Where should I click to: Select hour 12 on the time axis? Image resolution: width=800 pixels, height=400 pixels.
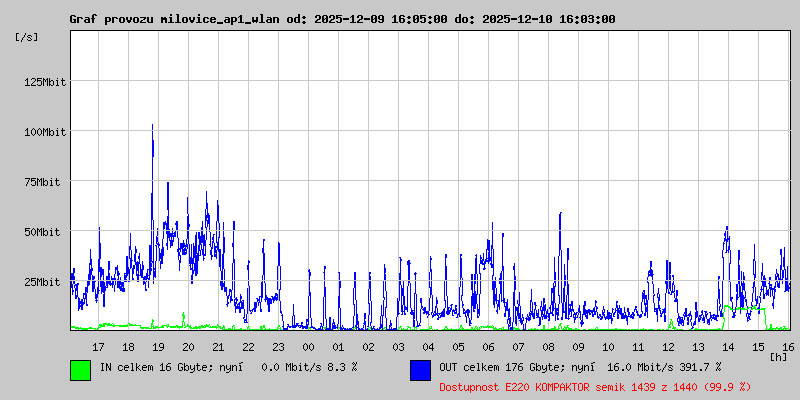pos(668,346)
